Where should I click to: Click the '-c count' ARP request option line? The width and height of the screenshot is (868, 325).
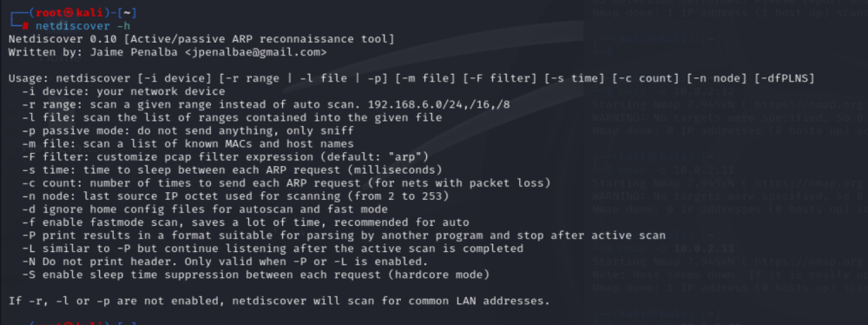click(x=286, y=183)
